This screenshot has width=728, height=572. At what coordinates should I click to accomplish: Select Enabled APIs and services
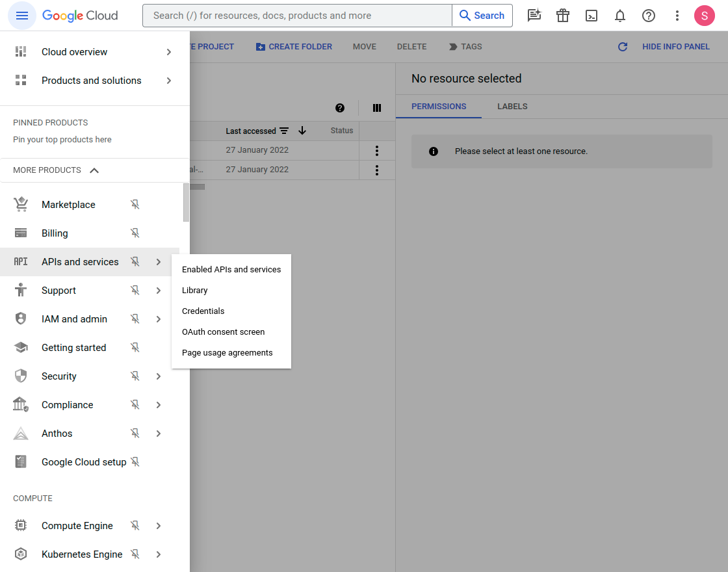click(231, 269)
